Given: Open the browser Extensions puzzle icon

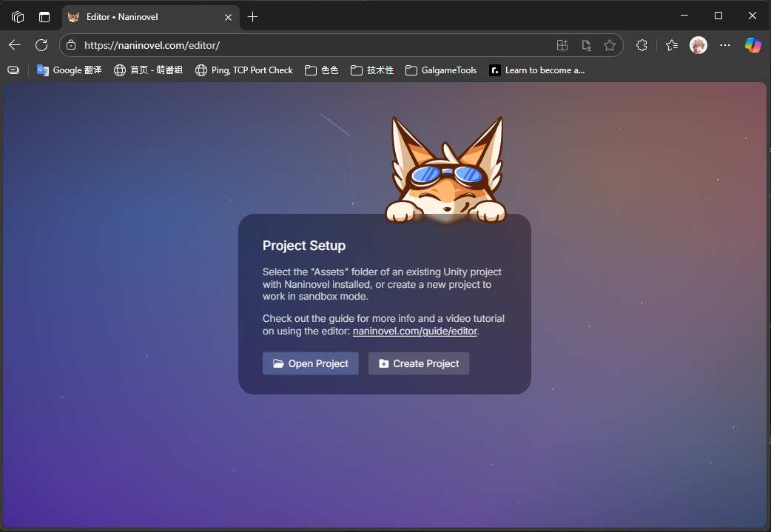Looking at the screenshot, I should point(642,45).
